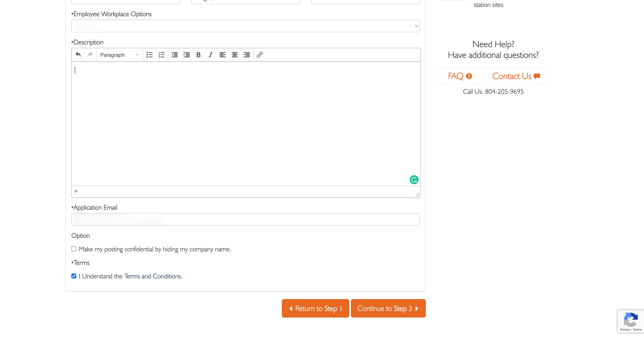The height and width of the screenshot is (338, 644).
Task: Open reCAPTCHA Terms link
Action: (x=637, y=330)
